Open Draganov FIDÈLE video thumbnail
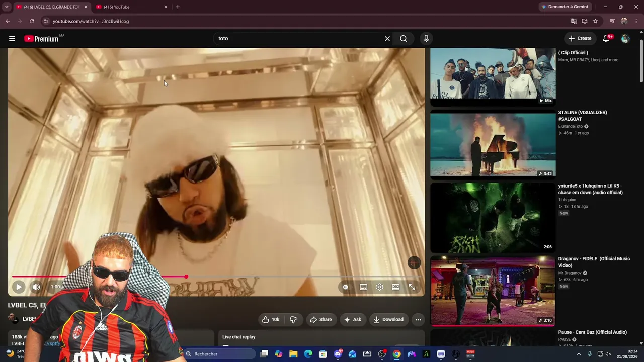The width and height of the screenshot is (644, 362). coord(493,291)
